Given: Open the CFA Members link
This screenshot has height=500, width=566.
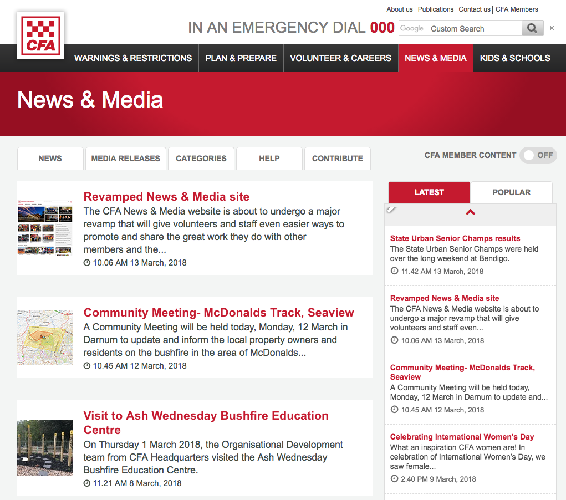Looking at the screenshot, I should (x=517, y=9).
